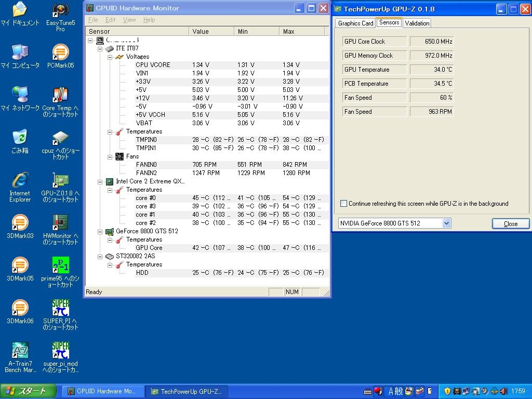Screen dimensions: 532x399
Task: Open the cpuz shortcut icon
Action: tap(60, 138)
